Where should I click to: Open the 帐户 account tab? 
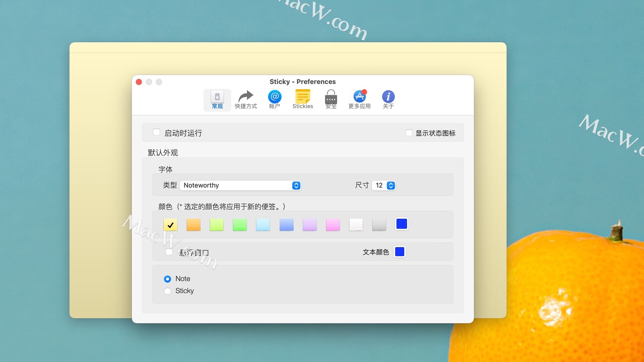coord(274,100)
